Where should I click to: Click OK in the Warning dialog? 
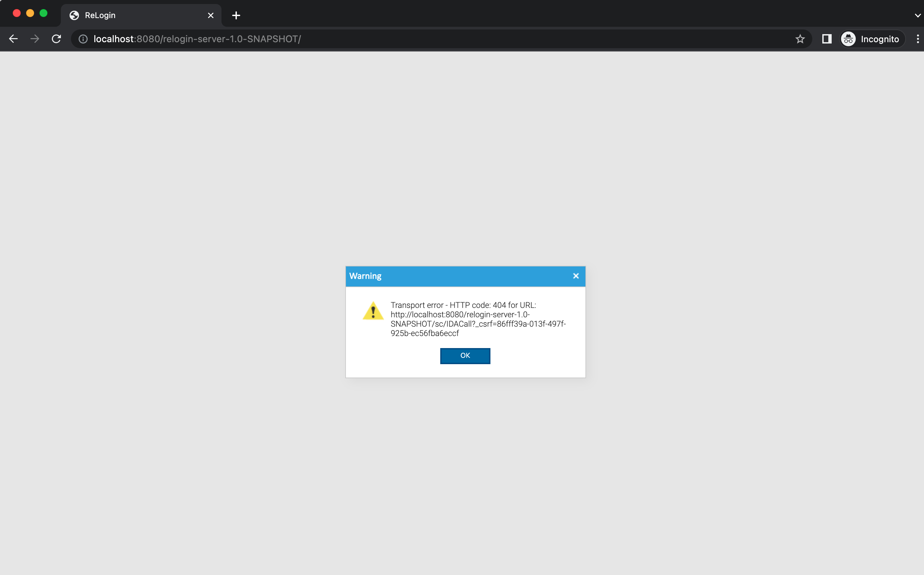(x=465, y=355)
